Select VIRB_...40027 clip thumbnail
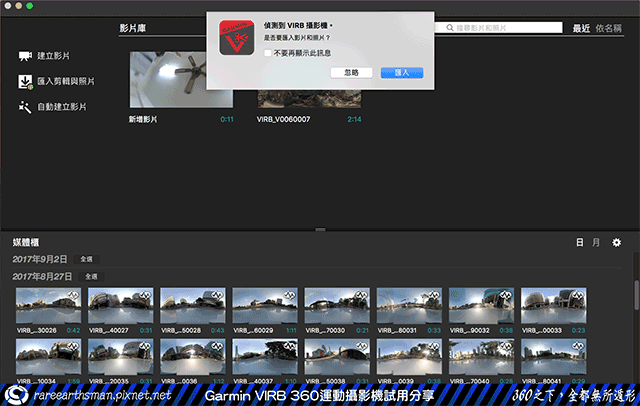The width and height of the screenshot is (640, 406). [x=120, y=305]
